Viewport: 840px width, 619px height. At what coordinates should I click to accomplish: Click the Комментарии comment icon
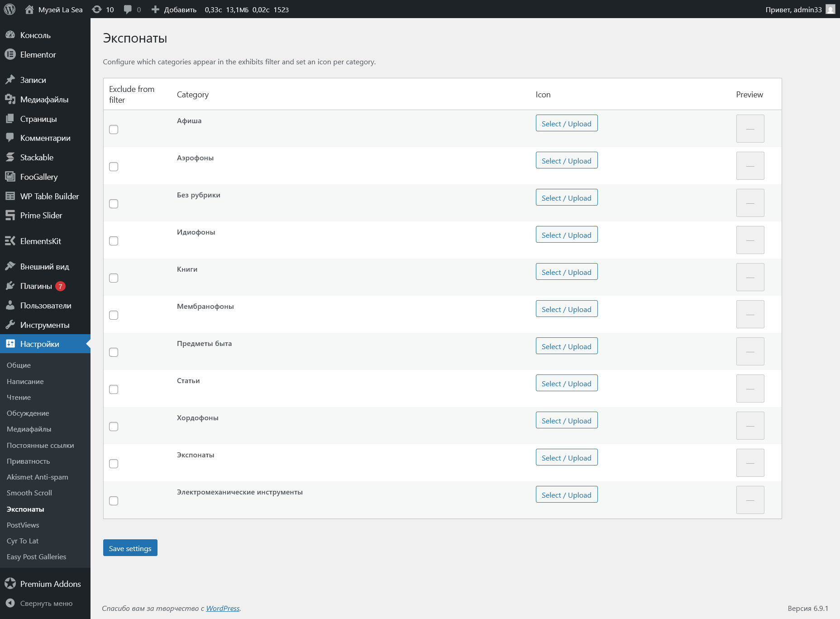click(10, 138)
